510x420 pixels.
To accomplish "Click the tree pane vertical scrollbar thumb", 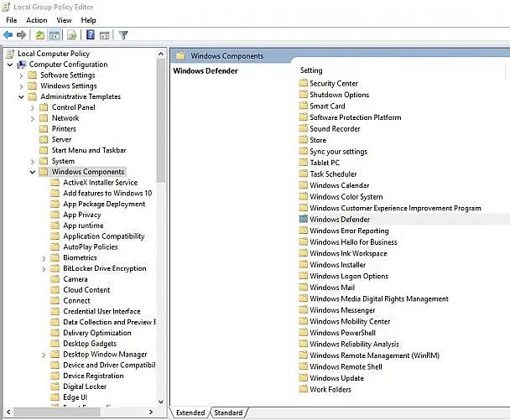I will pos(161,120).
